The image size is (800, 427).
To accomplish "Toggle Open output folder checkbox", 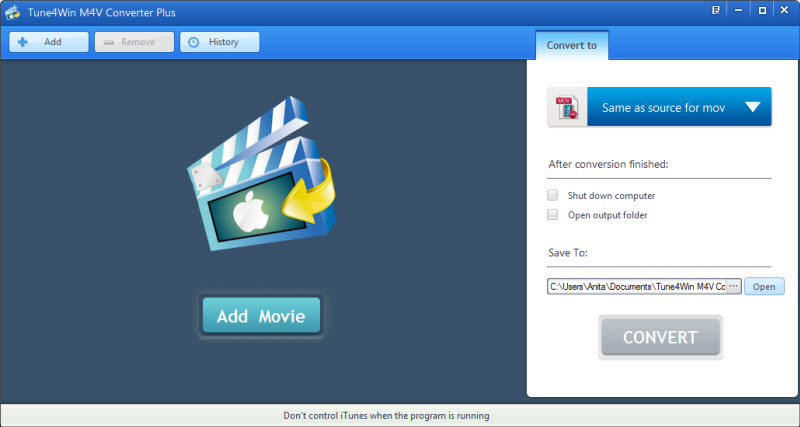I will pos(553,215).
